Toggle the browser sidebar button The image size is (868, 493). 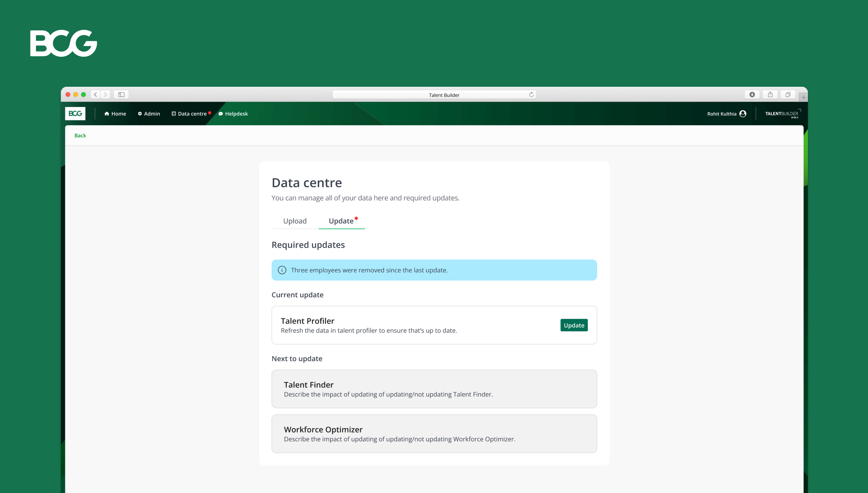(x=121, y=95)
